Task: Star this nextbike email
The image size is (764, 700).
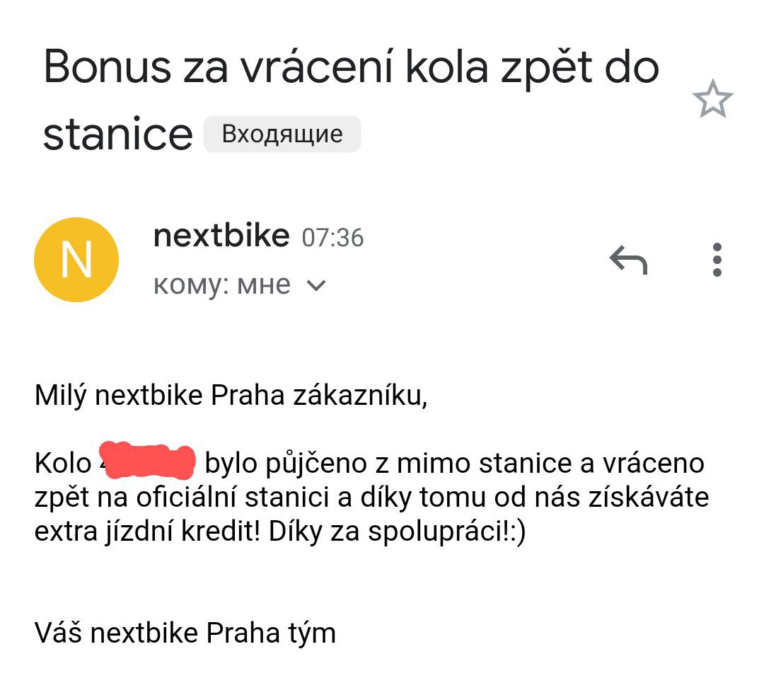Action: click(712, 99)
